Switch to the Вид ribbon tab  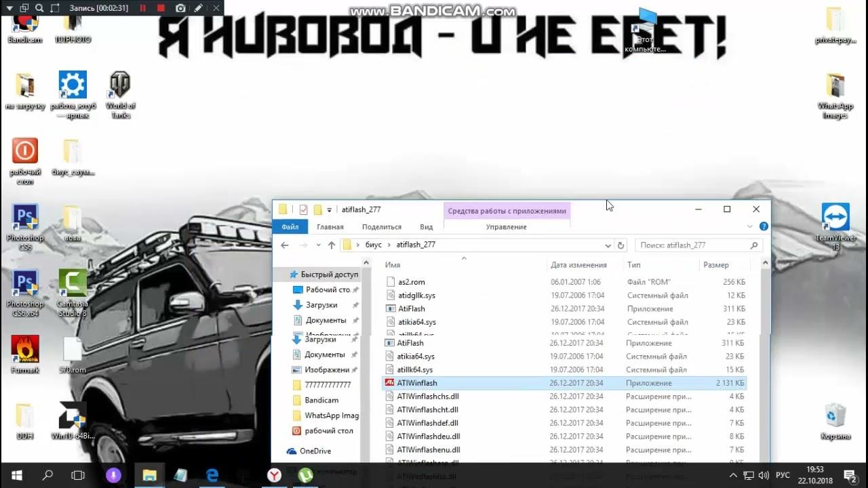[426, 227]
